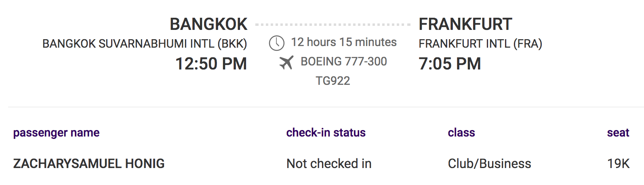Click Frankfurt Intl (FRA) airport name

(480, 44)
